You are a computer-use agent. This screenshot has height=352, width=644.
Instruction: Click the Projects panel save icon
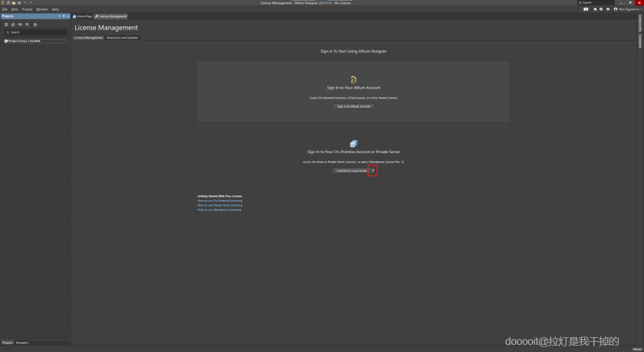[6, 24]
